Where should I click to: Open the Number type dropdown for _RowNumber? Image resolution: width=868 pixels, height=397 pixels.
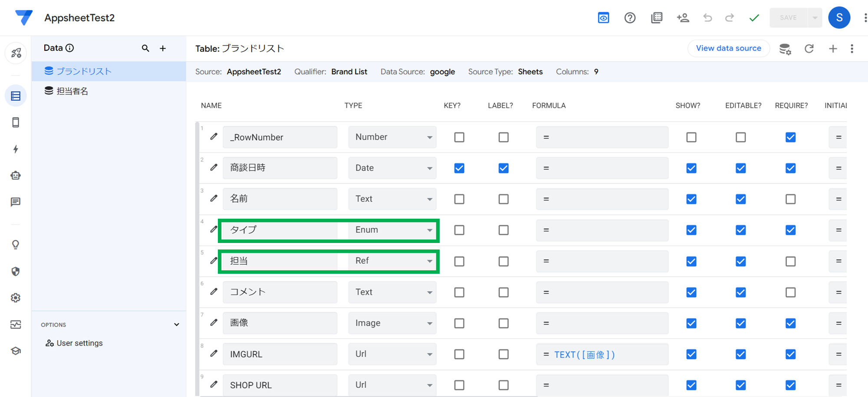(x=392, y=137)
